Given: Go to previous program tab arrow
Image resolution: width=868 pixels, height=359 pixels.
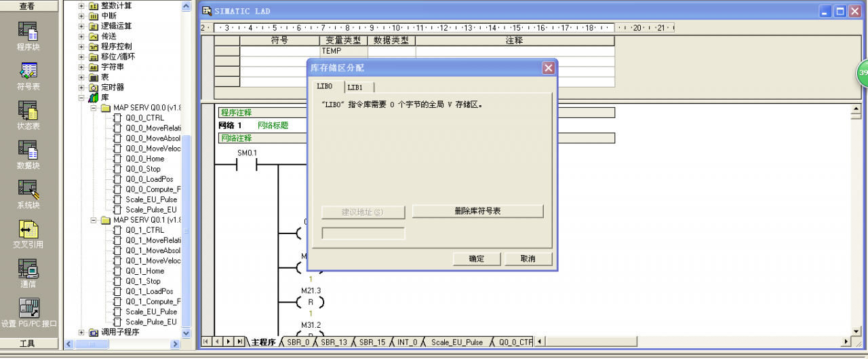Looking at the screenshot, I should pos(217,341).
